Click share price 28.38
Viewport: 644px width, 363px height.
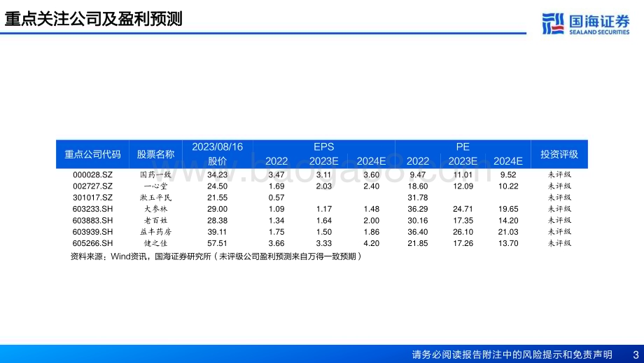[217, 220]
